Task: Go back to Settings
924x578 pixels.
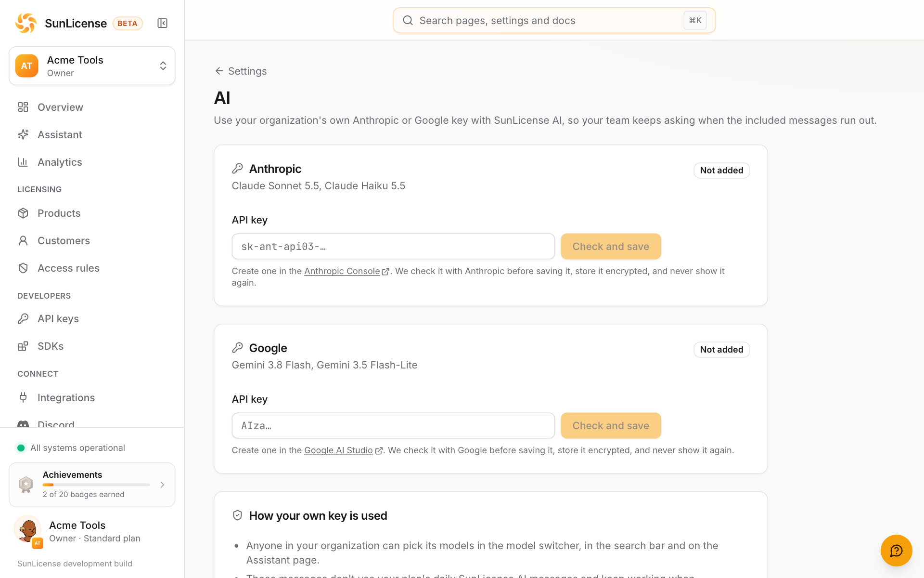Action: click(x=241, y=71)
